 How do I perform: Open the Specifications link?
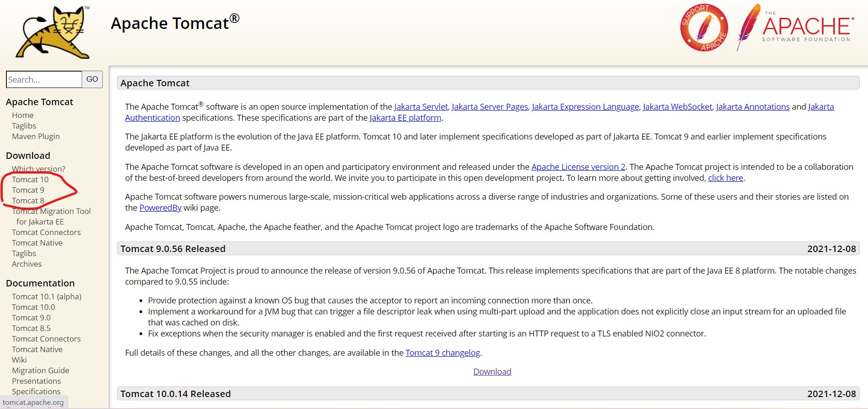pyautogui.click(x=36, y=392)
